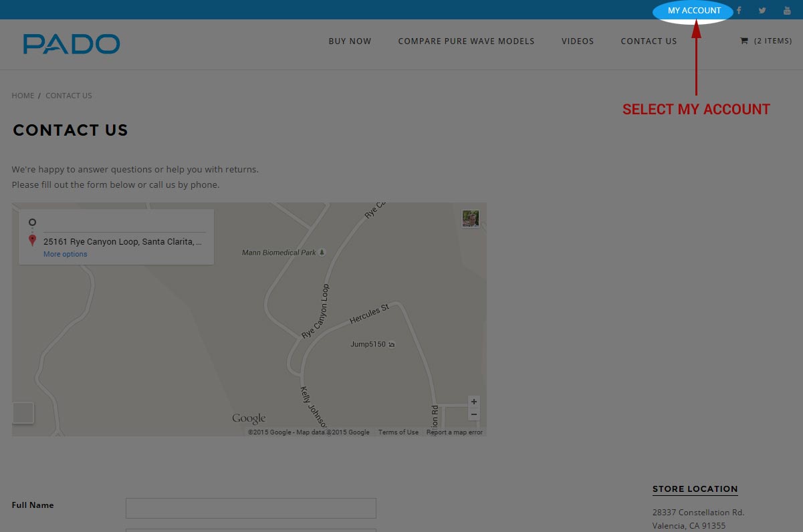Open More options on map card
This screenshot has width=803, height=532.
point(65,255)
